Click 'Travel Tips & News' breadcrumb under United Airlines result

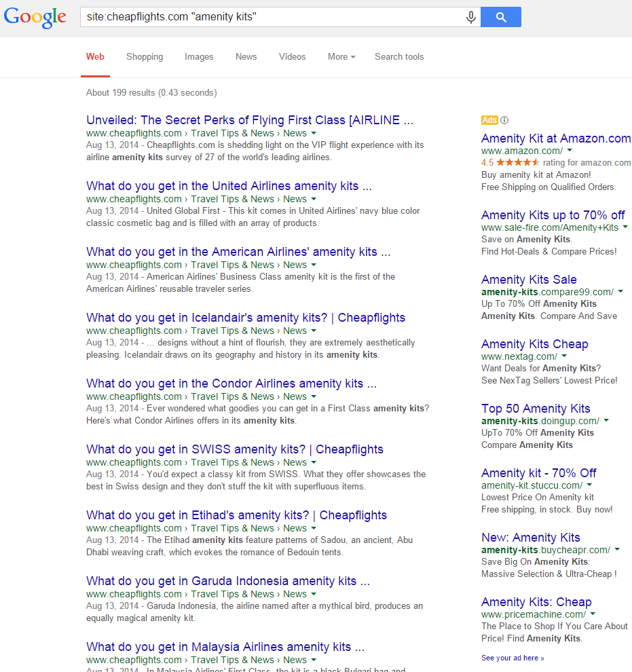click(x=232, y=200)
